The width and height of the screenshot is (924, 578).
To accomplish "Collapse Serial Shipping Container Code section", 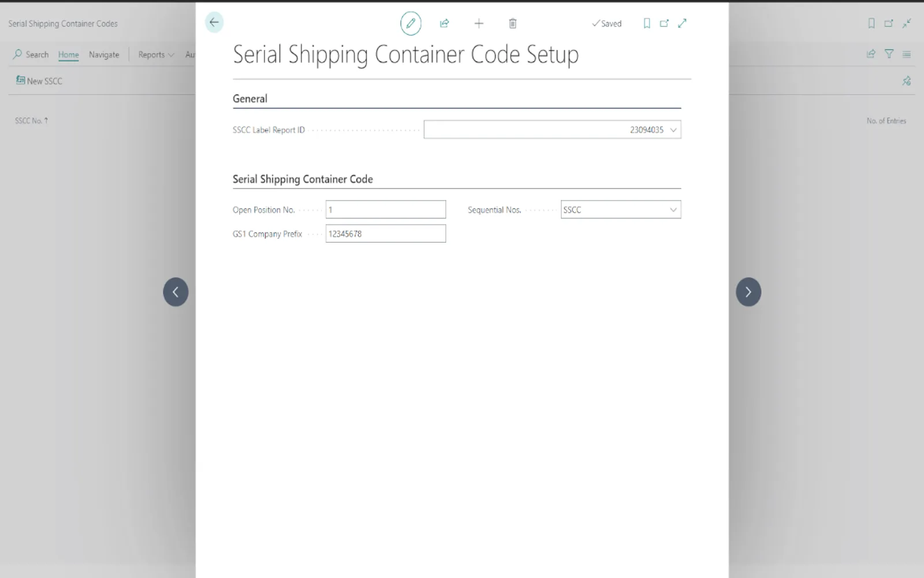I will (x=303, y=179).
